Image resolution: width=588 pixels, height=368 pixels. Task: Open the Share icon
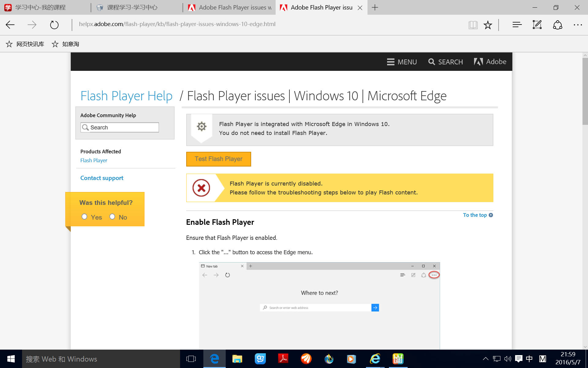pos(558,25)
